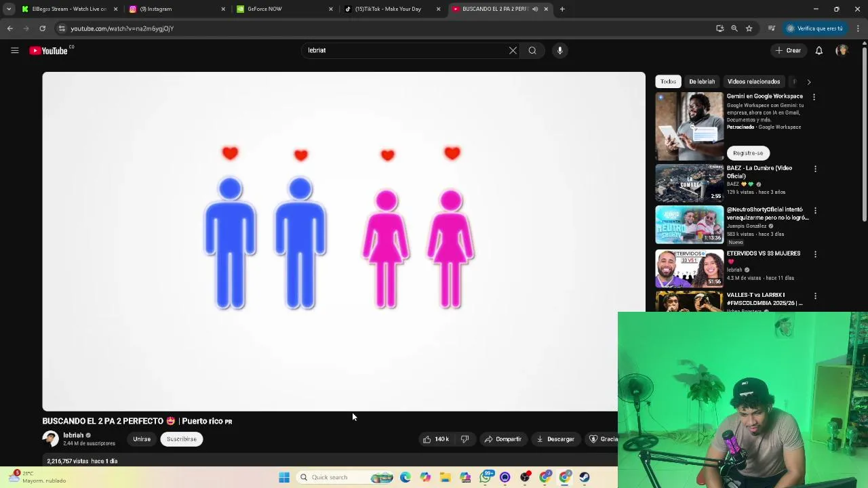Open the Gemini Workspace ad thumbnail
Image resolution: width=868 pixels, height=488 pixels.
click(x=689, y=126)
